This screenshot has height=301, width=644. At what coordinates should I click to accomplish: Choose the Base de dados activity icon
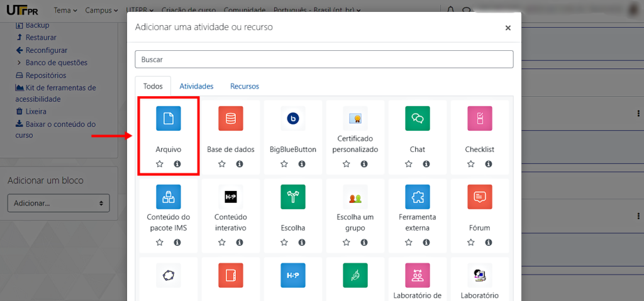point(231,118)
